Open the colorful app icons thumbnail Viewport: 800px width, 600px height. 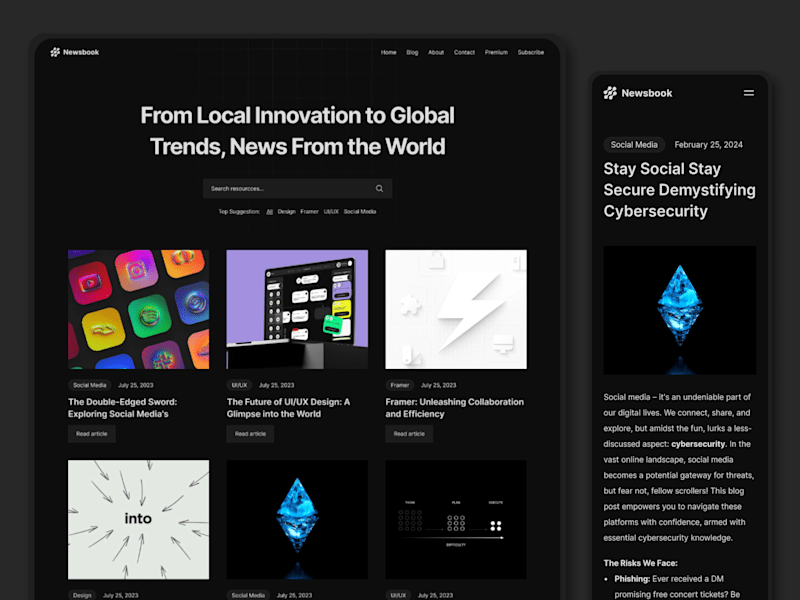coord(138,309)
